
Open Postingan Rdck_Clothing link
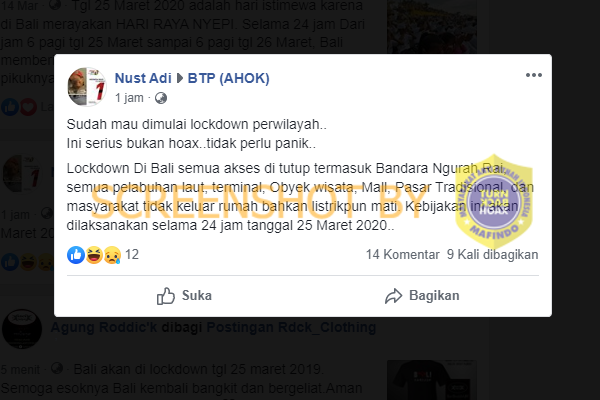pos(291,328)
